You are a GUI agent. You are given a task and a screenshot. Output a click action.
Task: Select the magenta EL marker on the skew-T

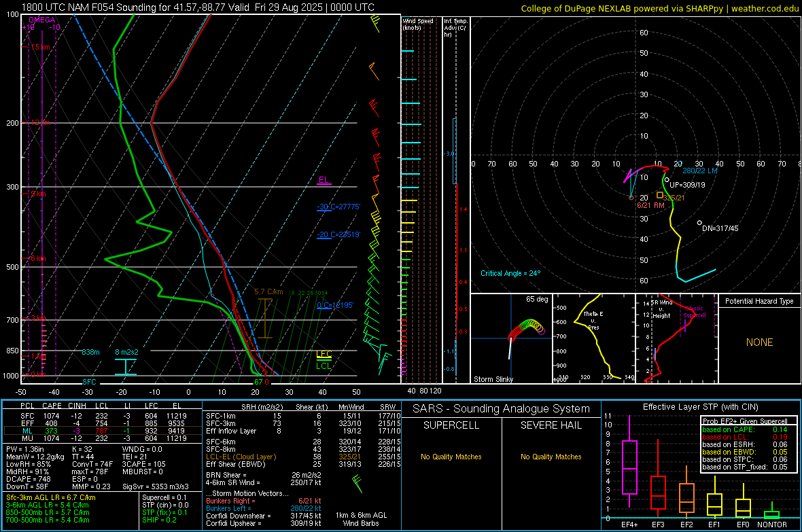click(x=324, y=180)
